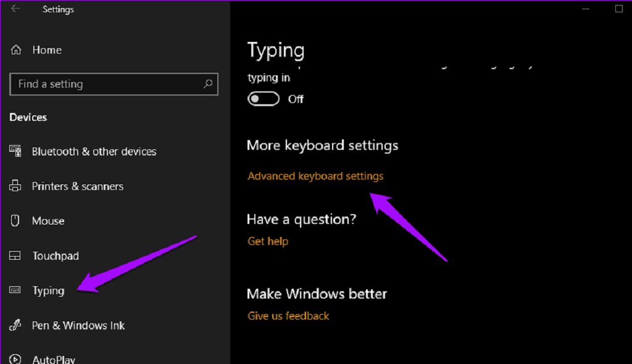The height and width of the screenshot is (364, 632).
Task: Click the Devices section label
Action: (x=28, y=117)
